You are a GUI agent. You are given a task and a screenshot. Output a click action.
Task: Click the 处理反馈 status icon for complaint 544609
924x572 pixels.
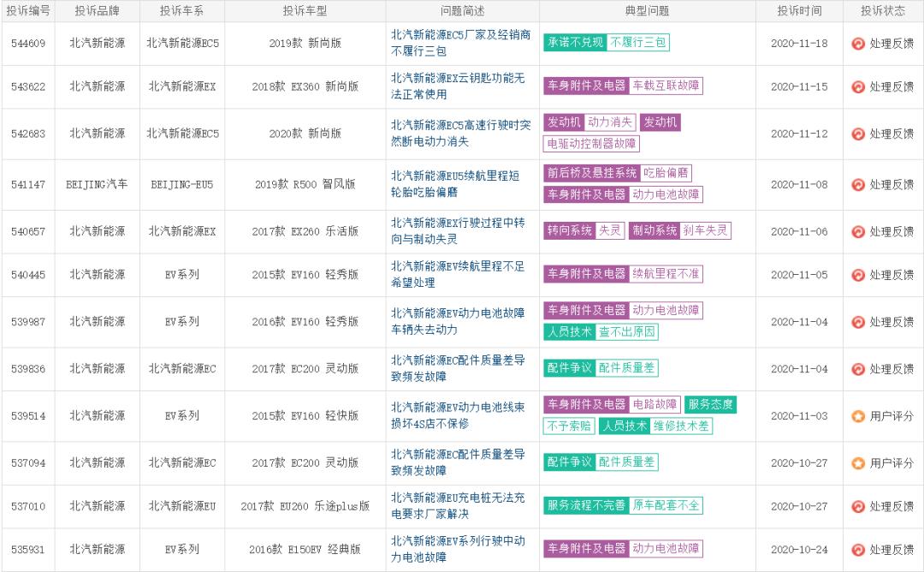[857, 44]
